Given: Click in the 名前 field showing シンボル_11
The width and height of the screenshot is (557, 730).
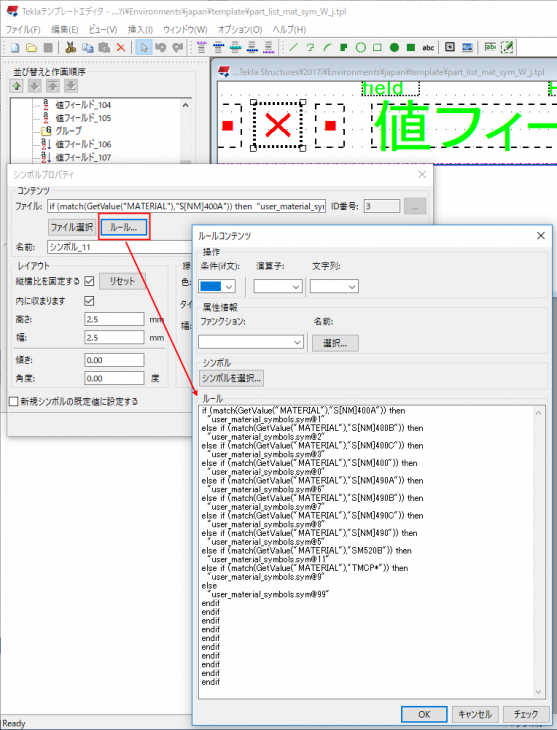Looking at the screenshot, I should pos(120,247).
